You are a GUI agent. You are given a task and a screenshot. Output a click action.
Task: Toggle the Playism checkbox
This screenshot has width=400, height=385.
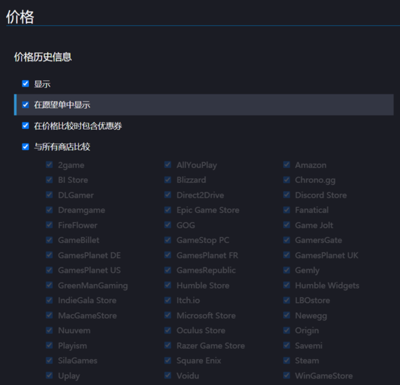click(x=49, y=345)
